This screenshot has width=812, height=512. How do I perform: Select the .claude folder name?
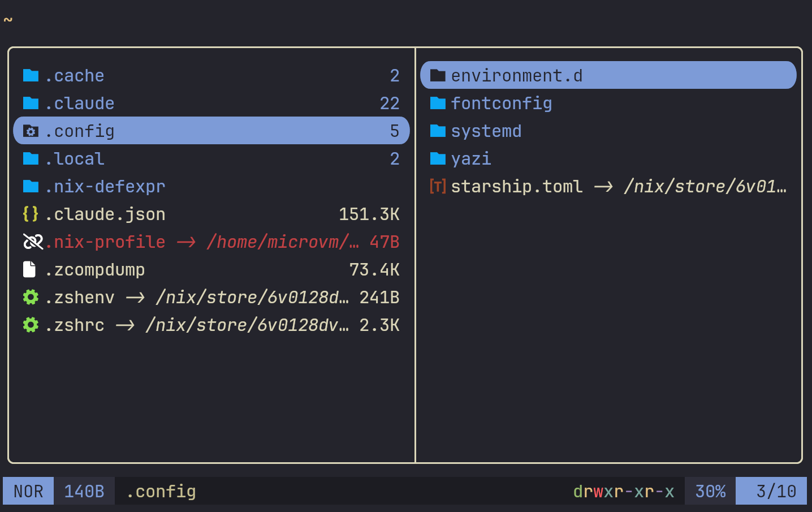[79, 104]
